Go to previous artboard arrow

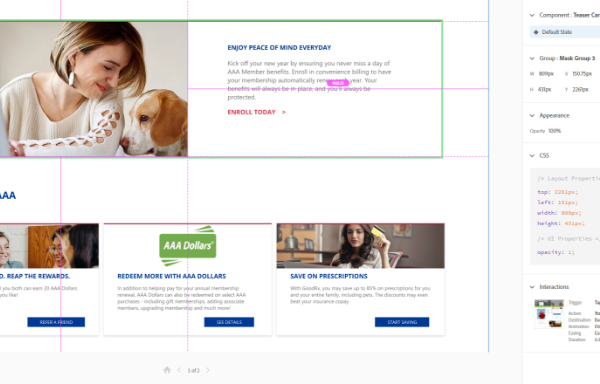179,370
